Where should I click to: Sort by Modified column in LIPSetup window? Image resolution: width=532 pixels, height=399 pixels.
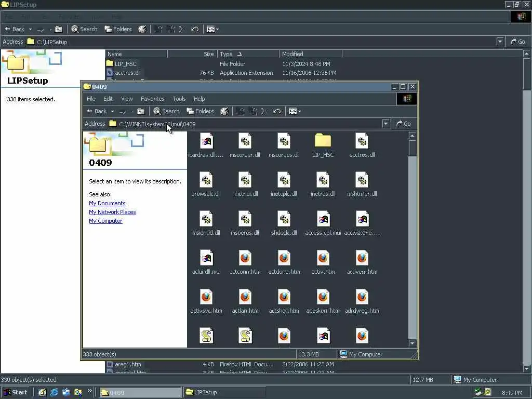311,54
